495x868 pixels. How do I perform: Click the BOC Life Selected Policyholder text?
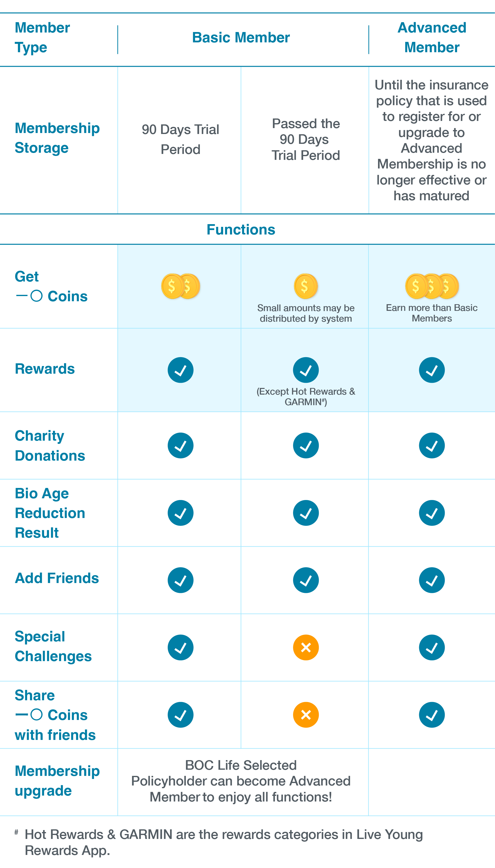241,781
